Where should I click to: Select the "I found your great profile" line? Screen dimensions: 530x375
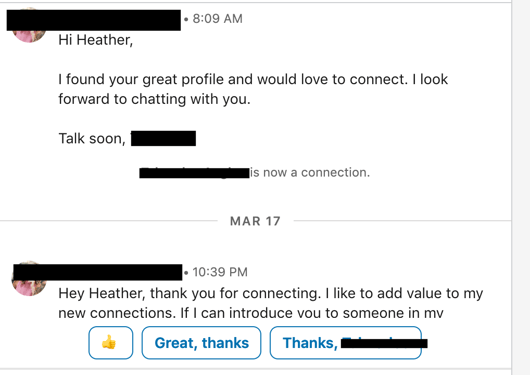[x=253, y=80]
